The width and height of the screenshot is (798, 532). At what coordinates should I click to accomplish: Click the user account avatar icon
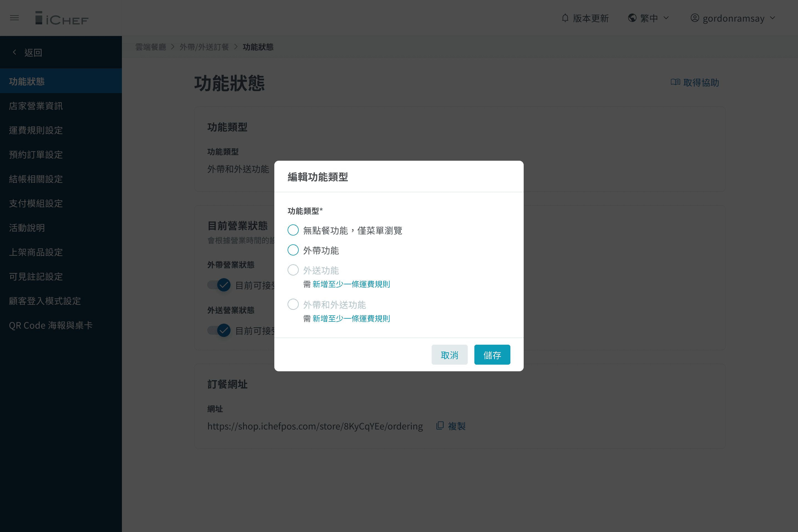pyautogui.click(x=695, y=18)
